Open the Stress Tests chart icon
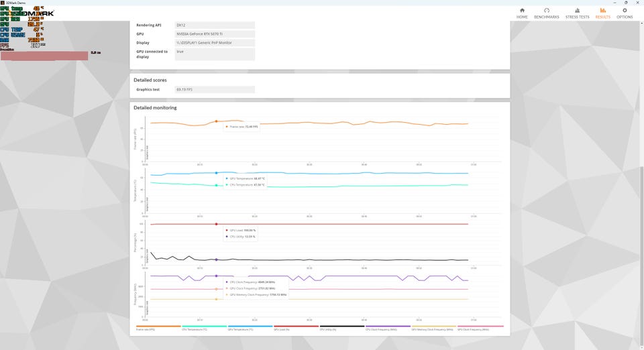Viewport: 644px width, 350px height. click(577, 11)
